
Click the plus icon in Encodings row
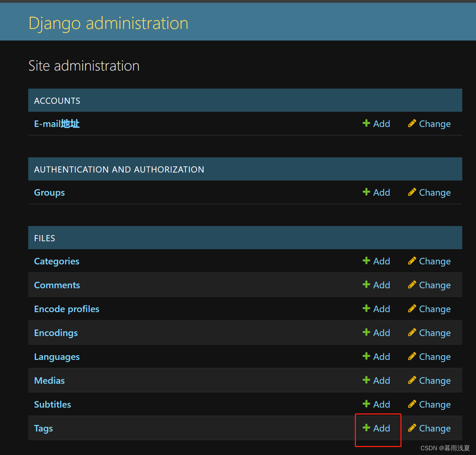pos(366,332)
